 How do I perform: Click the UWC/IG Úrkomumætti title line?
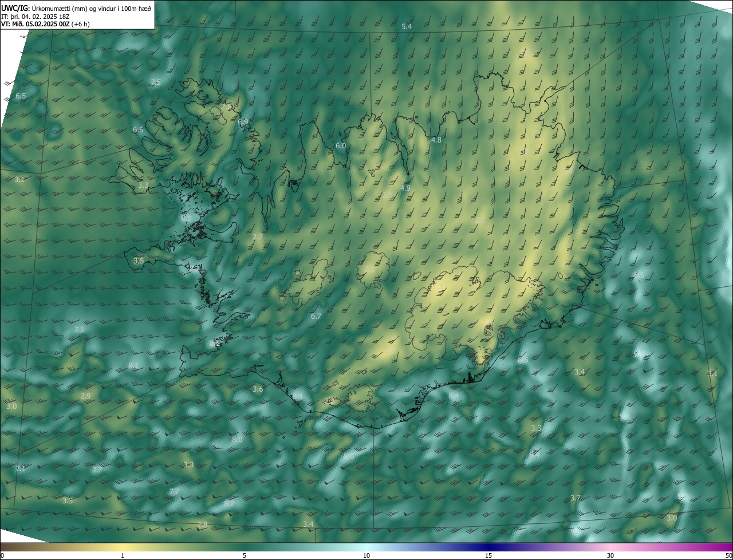[76, 7]
